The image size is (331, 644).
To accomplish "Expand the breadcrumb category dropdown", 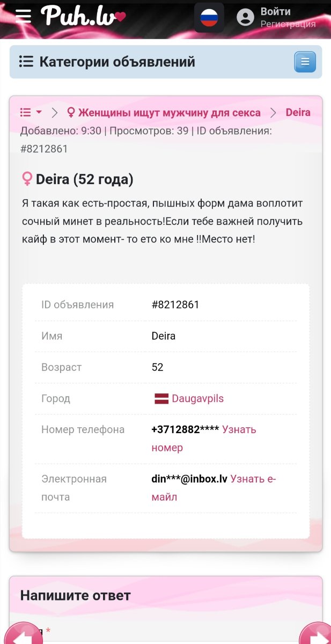I will (x=31, y=113).
